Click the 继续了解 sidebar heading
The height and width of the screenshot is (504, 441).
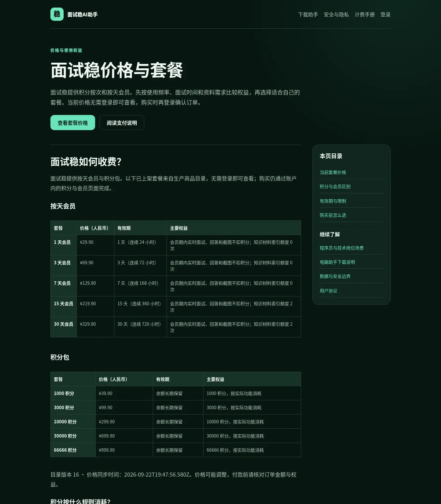(x=330, y=234)
